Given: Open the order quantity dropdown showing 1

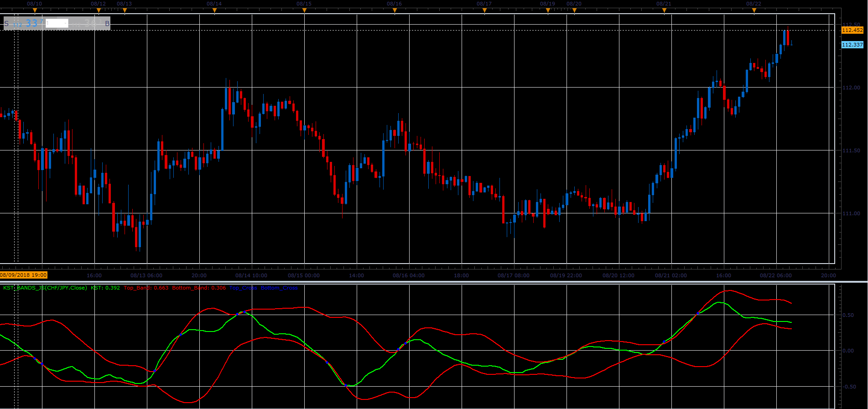Looking at the screenshot, I should (57, 23).
